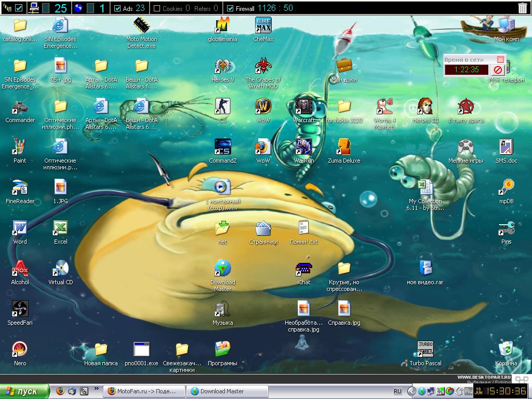The image size is (532, 399).
Task: Enable the Cookies filter checkbox
Action: [x=157, y=8]
